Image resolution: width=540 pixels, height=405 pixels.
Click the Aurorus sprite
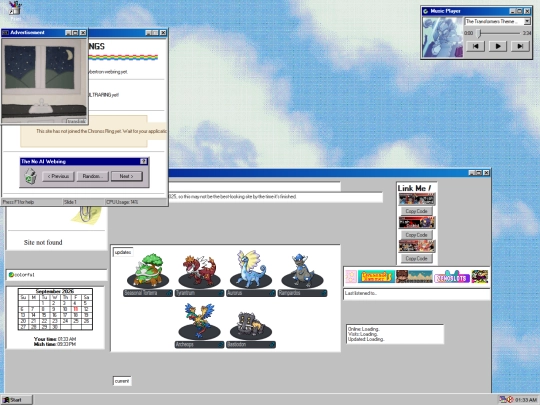point(251,270)
